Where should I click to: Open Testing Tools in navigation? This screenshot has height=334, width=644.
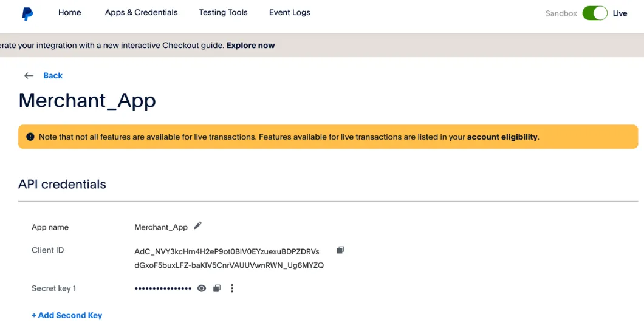coord(224,12)
